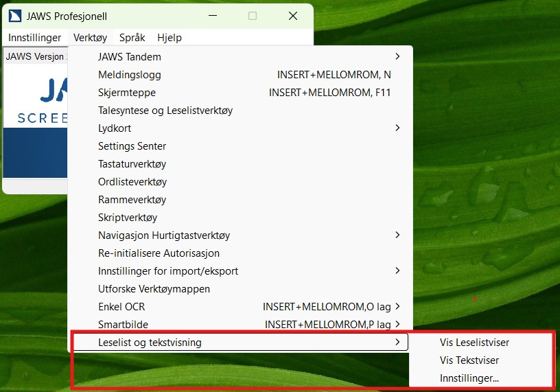Open the Hjelp menu
The image size is (560, 392).
pos(170,38)
